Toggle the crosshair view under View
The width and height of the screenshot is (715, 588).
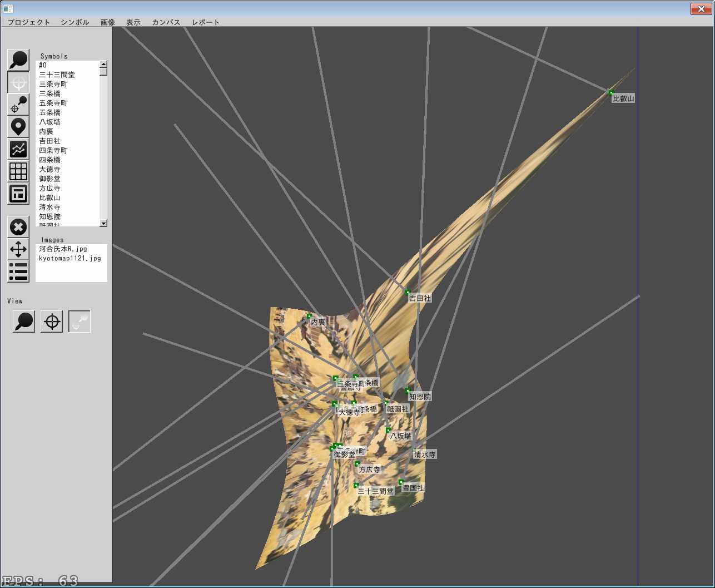(52, 322)
